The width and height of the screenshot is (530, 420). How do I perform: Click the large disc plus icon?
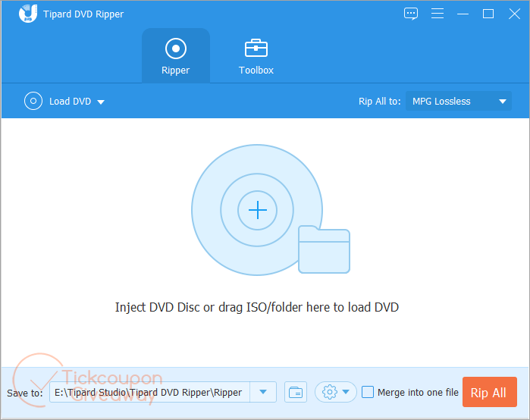(x=258, y=210)
